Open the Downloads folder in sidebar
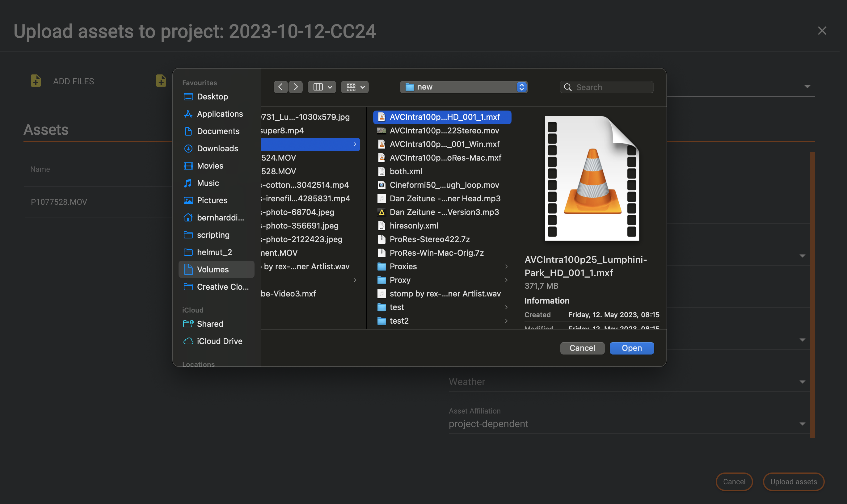The height and width of the screenshot is (504, 847). (217, 149)
